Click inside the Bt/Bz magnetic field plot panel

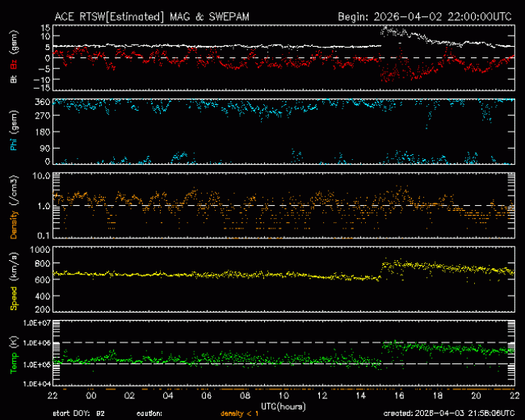pyautogui.click(x=284, y=57)
